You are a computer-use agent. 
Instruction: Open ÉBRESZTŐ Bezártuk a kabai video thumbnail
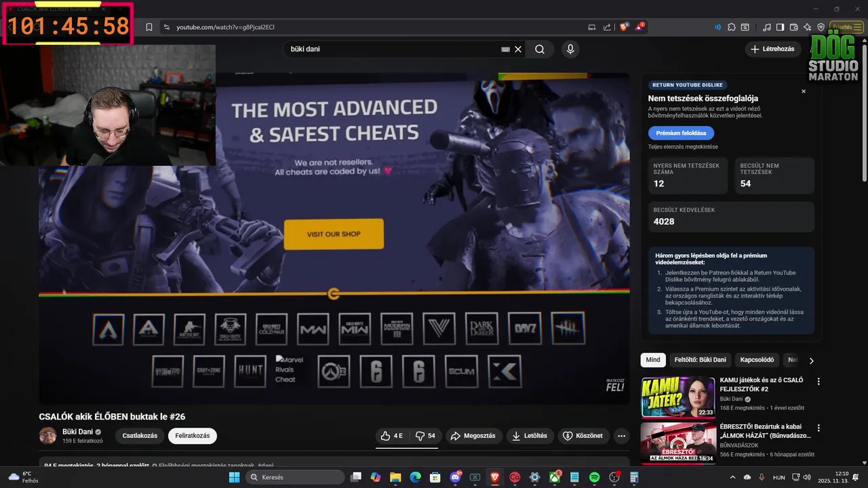click(678, 443)
